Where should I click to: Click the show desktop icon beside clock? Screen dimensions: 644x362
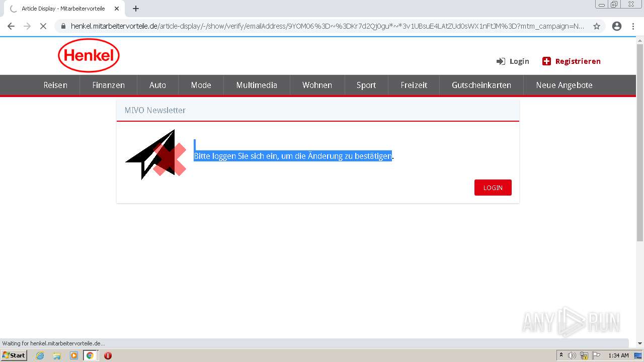pyautogui.click(x=638, y=355)
